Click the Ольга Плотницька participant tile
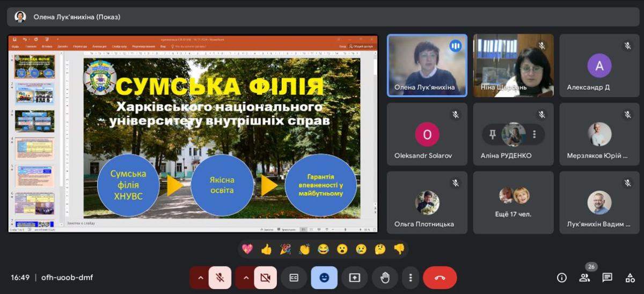The image size is (644, 294). point(427,203)
